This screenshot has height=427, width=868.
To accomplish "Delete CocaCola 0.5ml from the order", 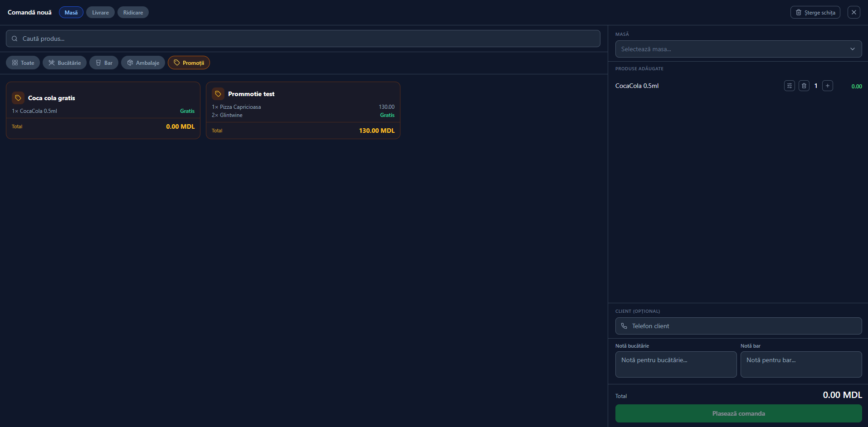I will [804, 86].
